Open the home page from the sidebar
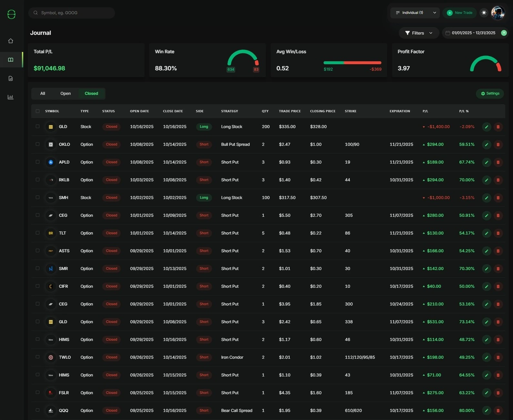The image size is (513, 420). [x=11, y=41]
